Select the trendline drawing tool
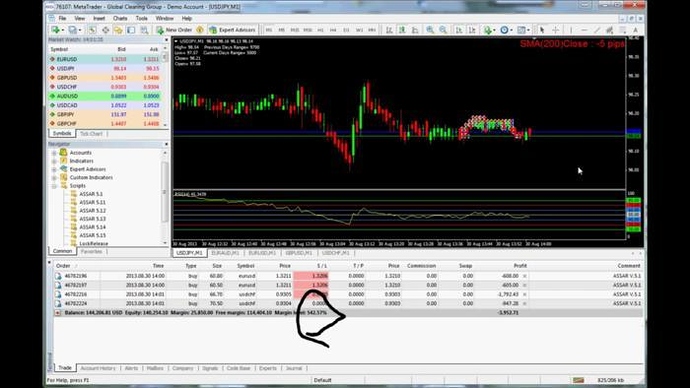 point(597,30)
